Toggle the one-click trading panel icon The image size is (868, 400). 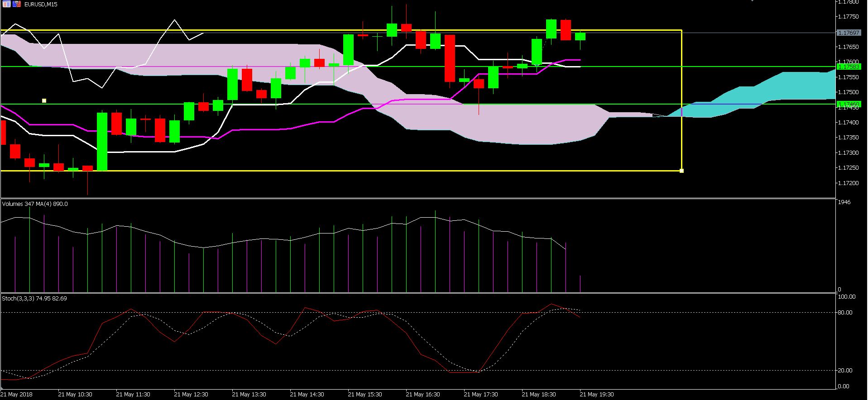[x=6, y=4]
